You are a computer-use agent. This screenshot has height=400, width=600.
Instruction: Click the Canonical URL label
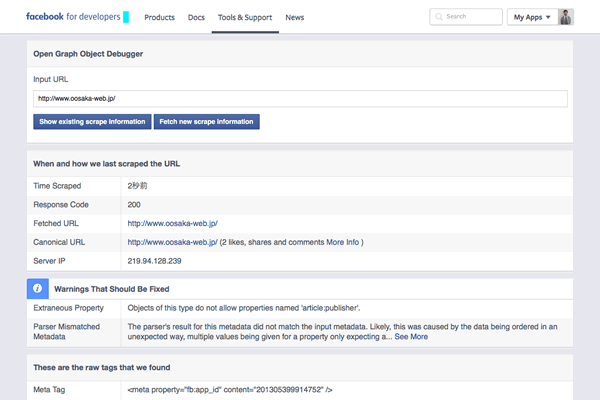59,242
